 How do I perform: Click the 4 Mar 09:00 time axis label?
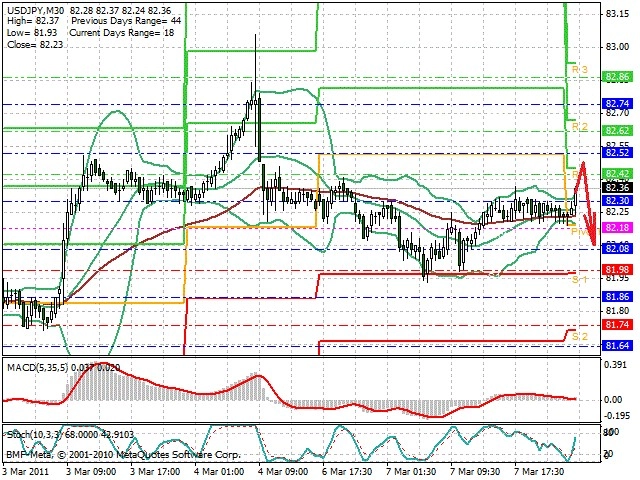(x=284, y=472)
